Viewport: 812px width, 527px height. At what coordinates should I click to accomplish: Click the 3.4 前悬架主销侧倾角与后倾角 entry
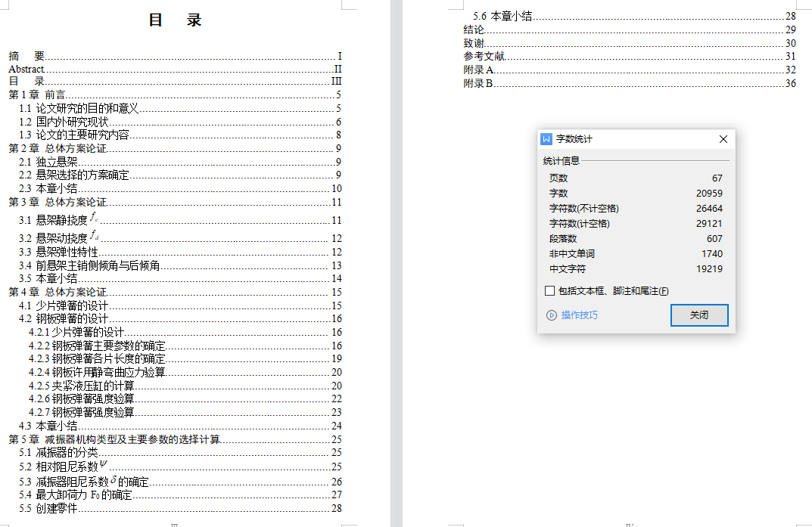98,265
